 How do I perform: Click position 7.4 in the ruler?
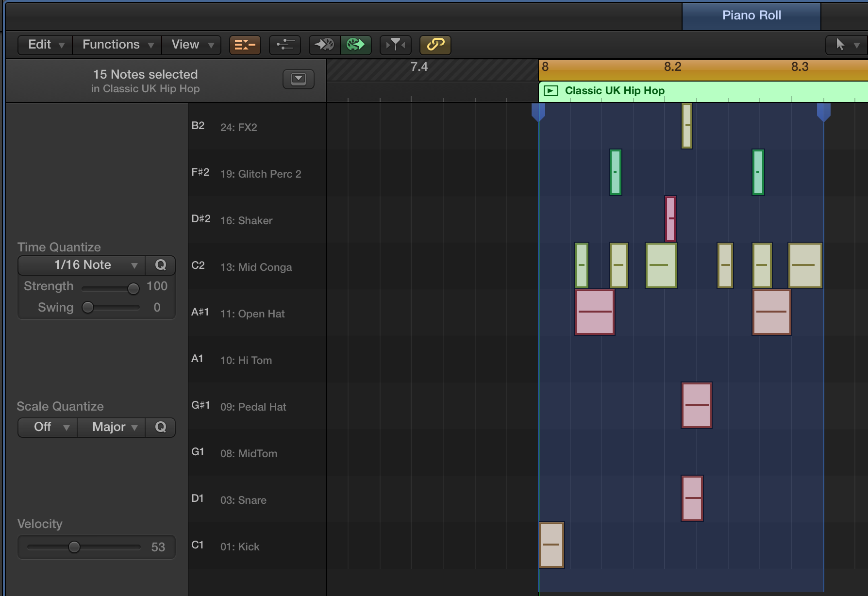tap(419, 67)
